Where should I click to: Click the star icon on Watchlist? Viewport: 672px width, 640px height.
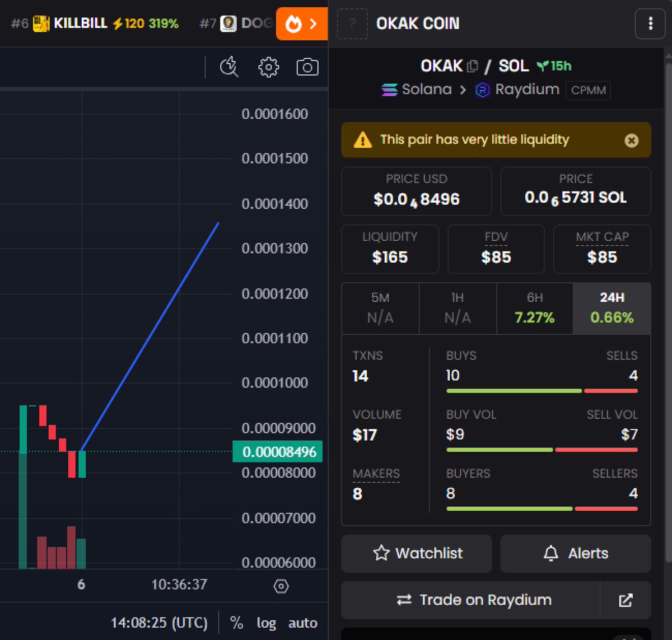(381, 553)
